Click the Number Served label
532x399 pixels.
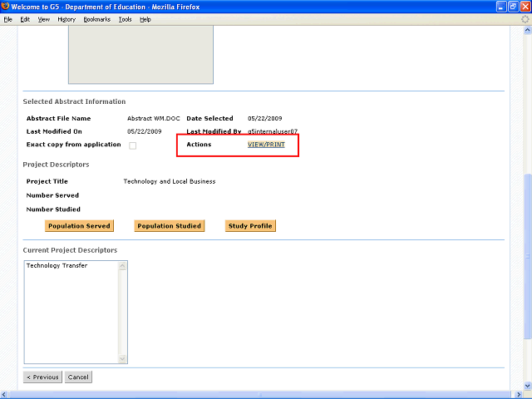coord(52,195)
